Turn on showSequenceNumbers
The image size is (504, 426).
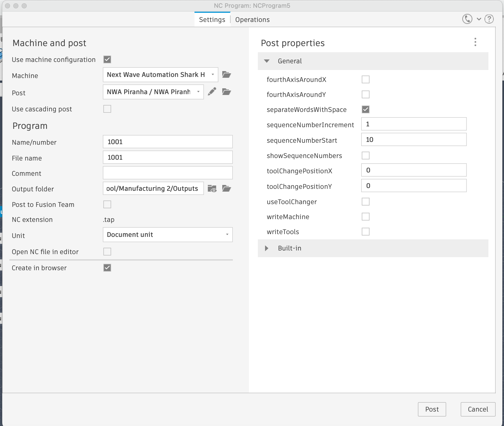[x=366, y=156]
